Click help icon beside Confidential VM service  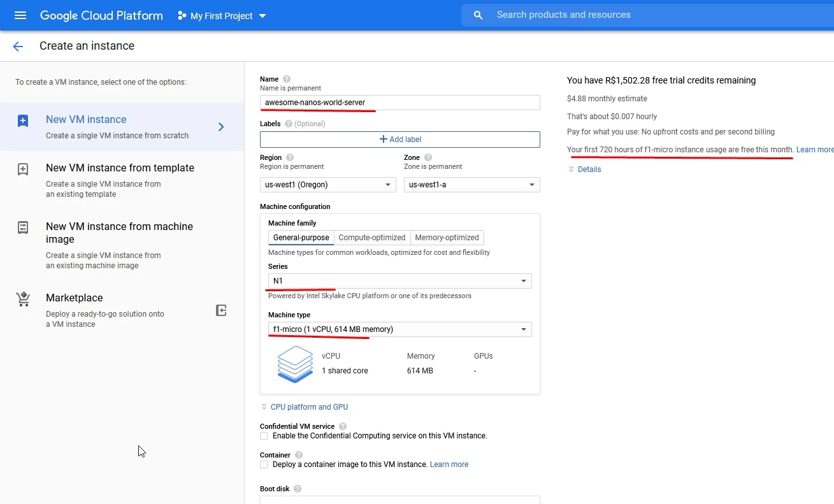[x=343, y=426]
